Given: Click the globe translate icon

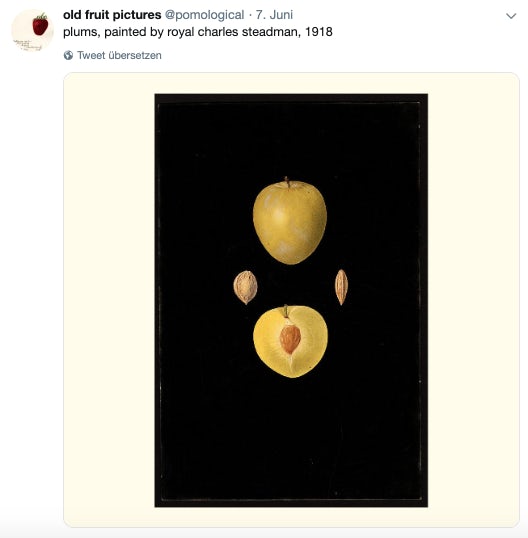Looking at the screenshot, I should 68,55.
